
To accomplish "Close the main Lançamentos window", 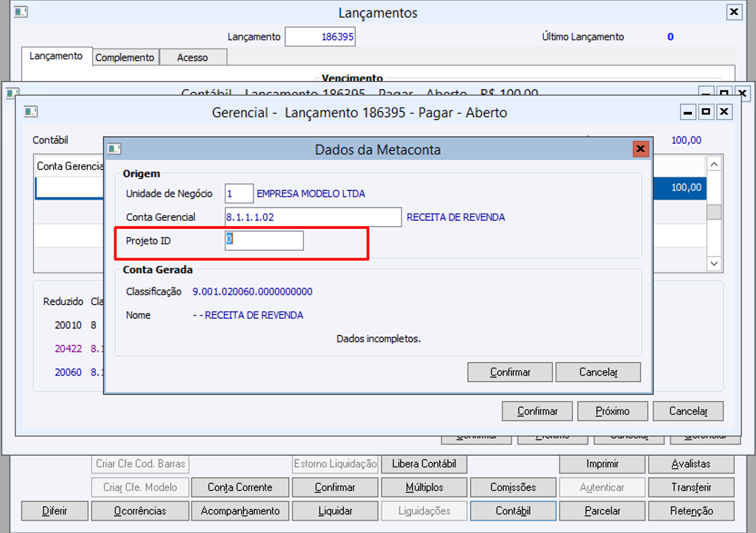I will [734, 12].
